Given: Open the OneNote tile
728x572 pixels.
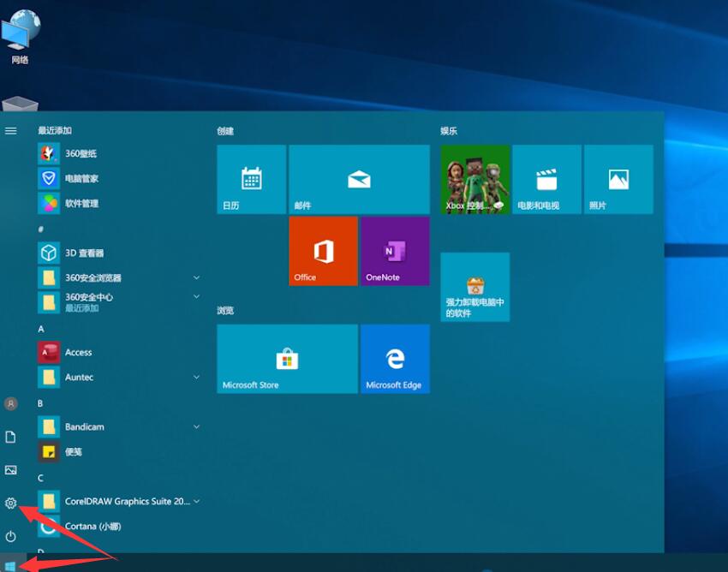Looking at the screenshot, I should pos(395,251).
